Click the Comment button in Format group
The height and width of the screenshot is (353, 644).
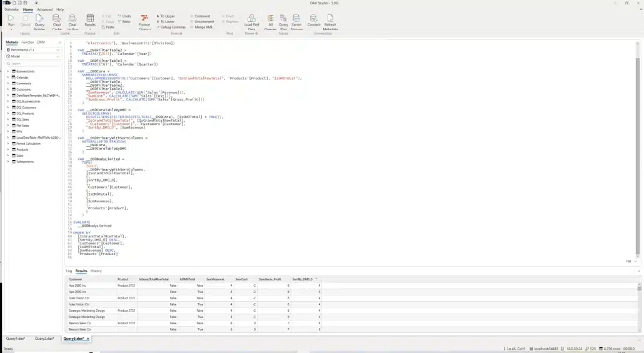point(201,16)
